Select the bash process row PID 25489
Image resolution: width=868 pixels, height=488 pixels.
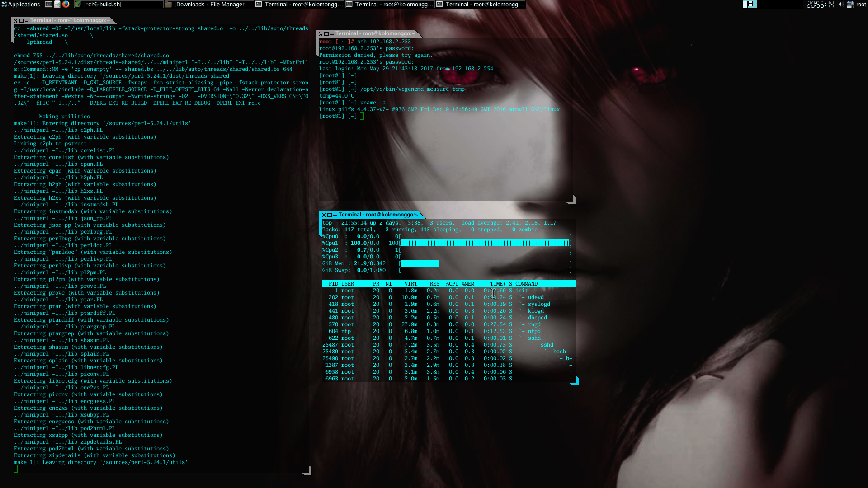click(448, 352)
